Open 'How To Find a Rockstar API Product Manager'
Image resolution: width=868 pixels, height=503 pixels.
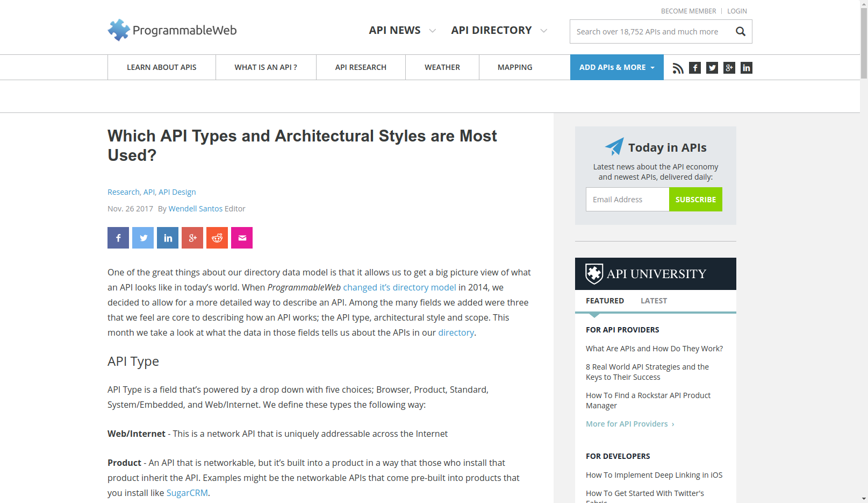(648, 400)
